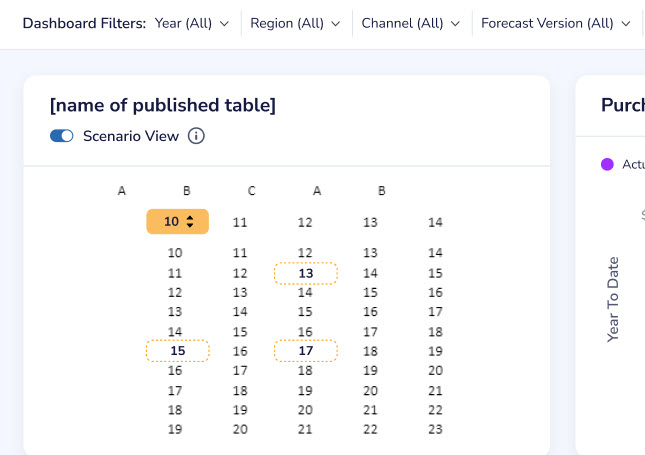Click the purple legend dot
The height and width of the screenshot is (455, 645).
(607, 164)
